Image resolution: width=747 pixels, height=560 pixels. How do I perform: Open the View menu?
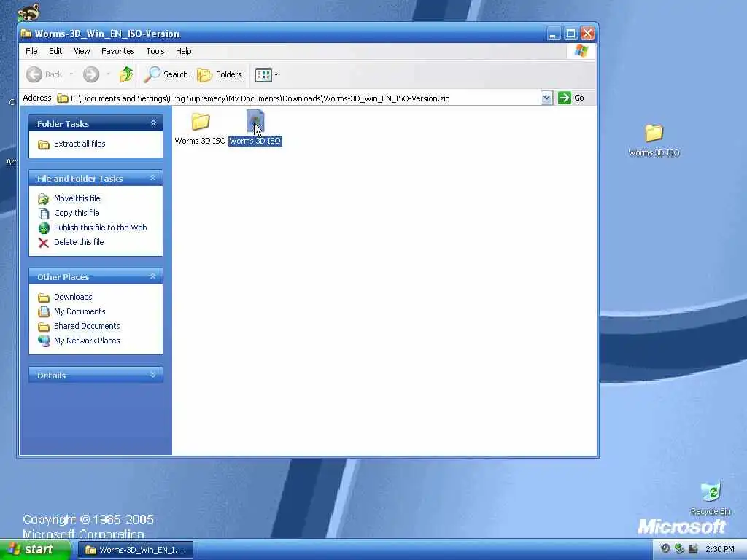82,51
